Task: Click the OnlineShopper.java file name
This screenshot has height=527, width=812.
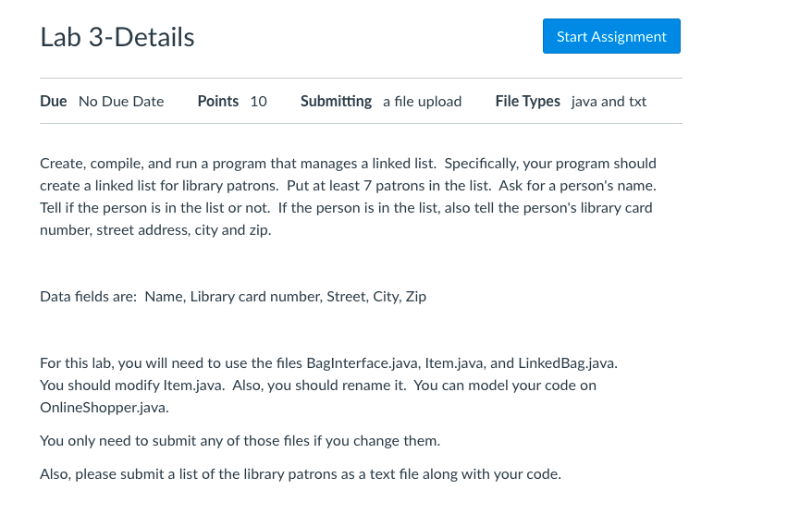Action: [105, 407]
